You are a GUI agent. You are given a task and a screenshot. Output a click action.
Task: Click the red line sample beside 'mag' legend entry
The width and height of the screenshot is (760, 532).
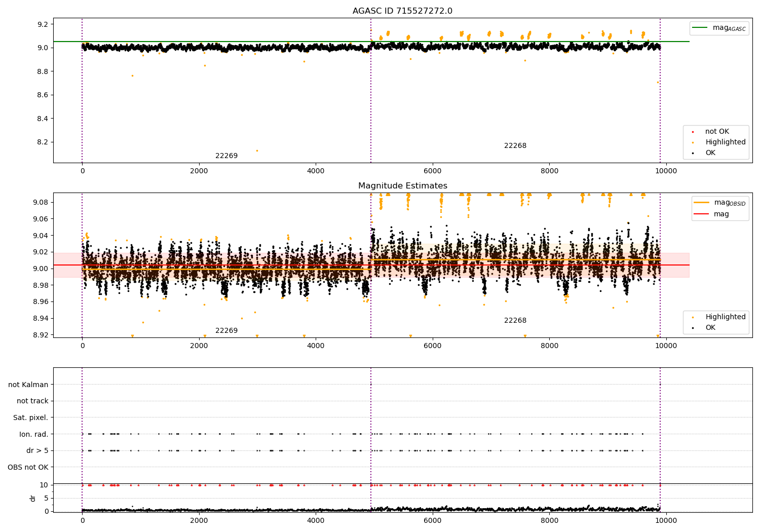pyautogui.click(x=701, y=214)
